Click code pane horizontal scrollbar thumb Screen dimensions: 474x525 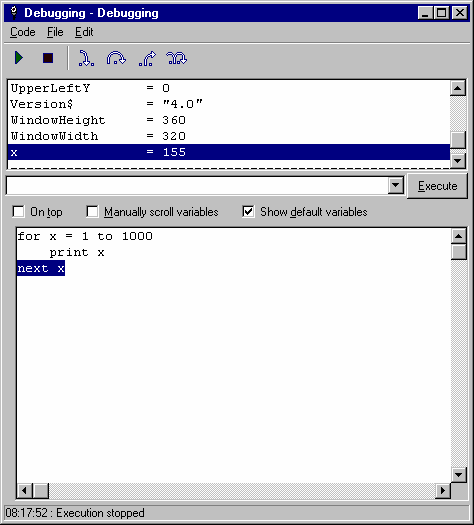point(41,491)
